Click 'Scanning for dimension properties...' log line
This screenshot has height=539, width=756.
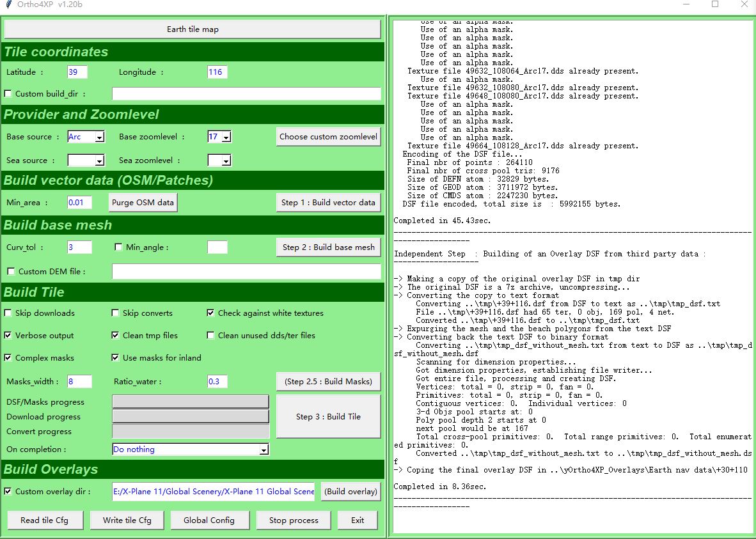click(x=496, y=362)
